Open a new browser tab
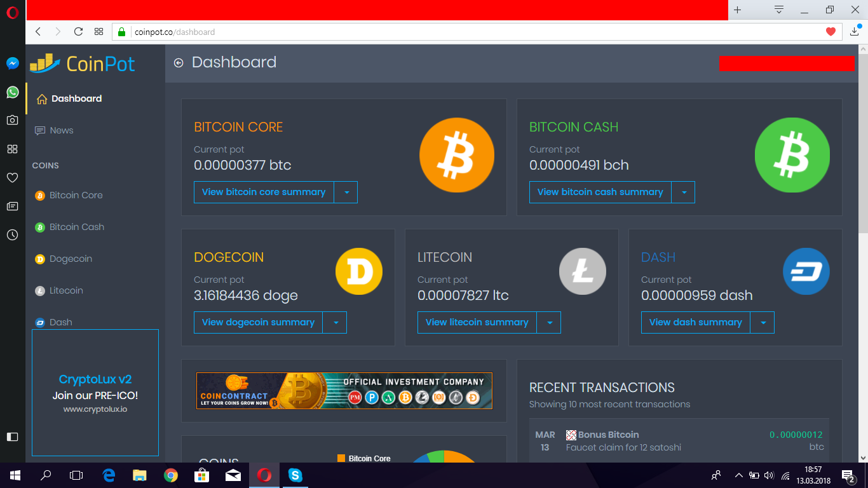Viewport: 868px width, 488px height. [738, 10]
